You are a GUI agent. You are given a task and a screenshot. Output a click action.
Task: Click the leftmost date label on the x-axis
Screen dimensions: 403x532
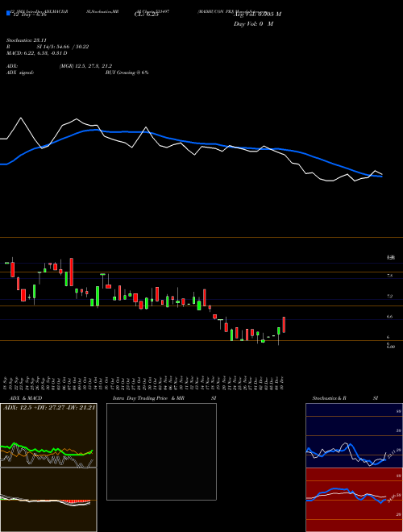tap(6, 382)
